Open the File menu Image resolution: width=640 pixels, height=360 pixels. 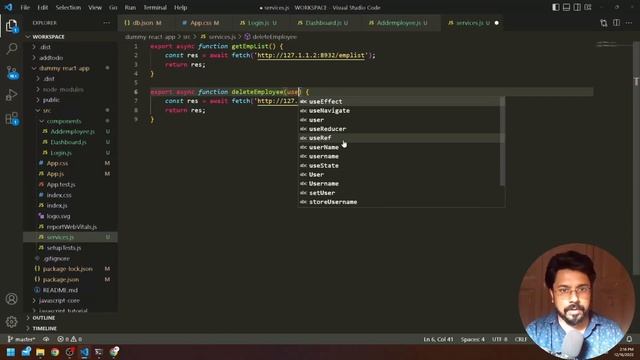coord(25,7)
